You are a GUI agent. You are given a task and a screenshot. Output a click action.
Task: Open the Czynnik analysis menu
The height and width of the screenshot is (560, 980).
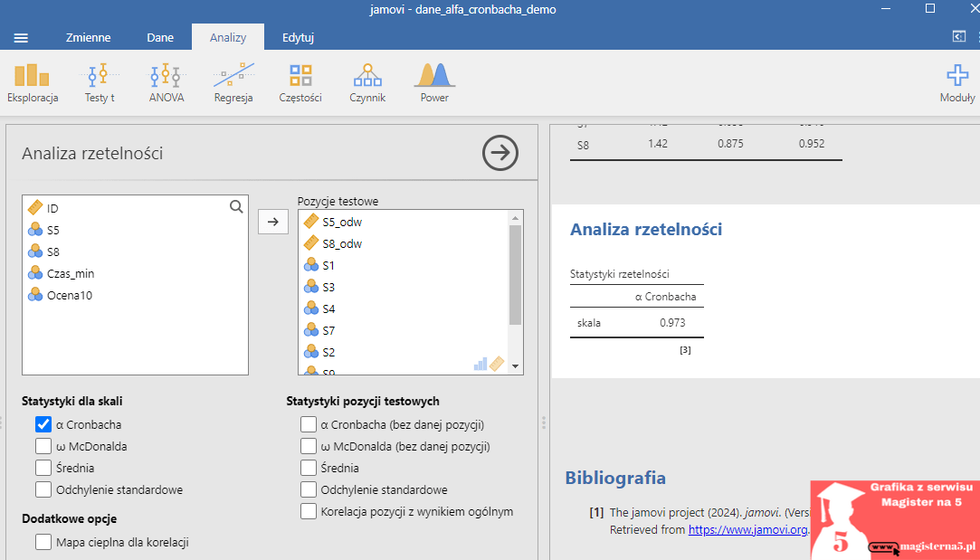pos(367,83)
